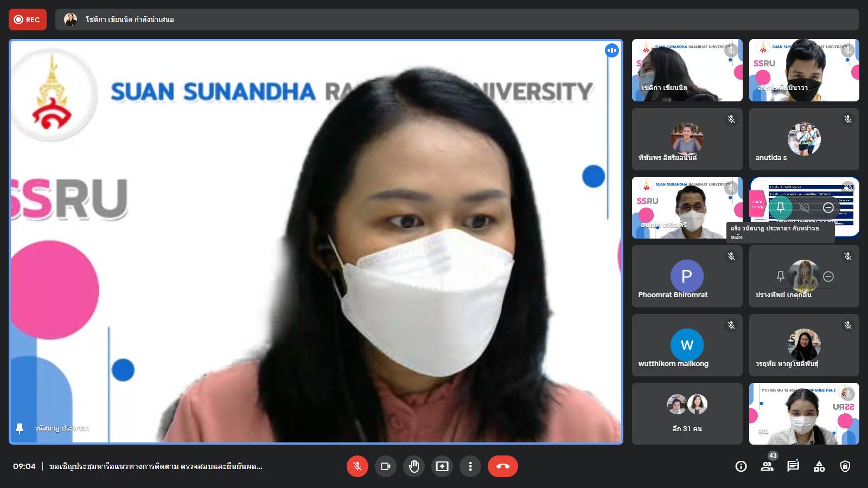868x488 pixels.
Task: Raise your hand in the meeting
Action: click(x=414, y=466)
